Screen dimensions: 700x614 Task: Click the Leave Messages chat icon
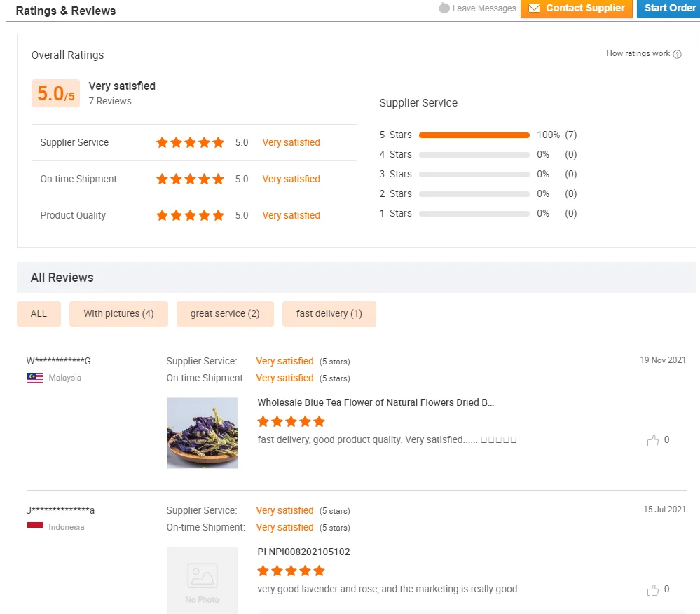444,8
